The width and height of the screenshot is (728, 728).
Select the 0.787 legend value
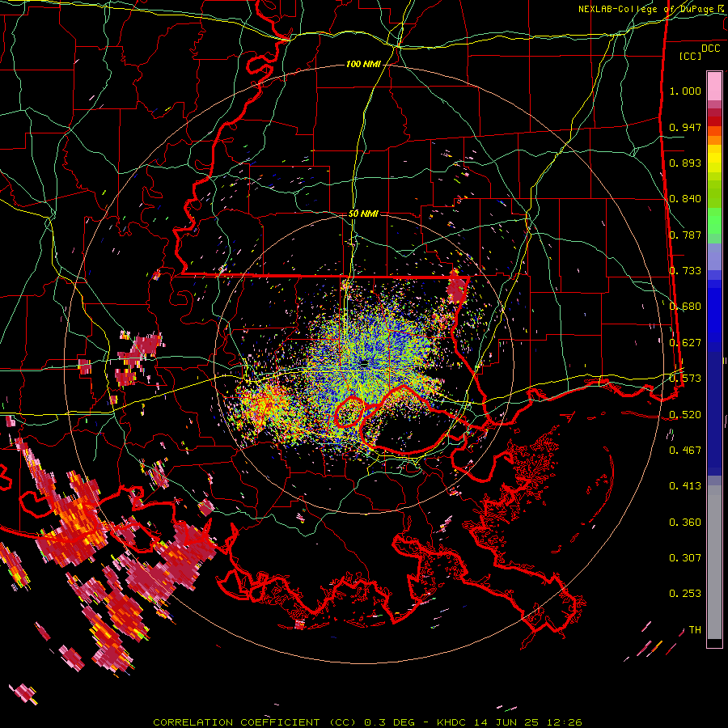click(x=685, y=235)
